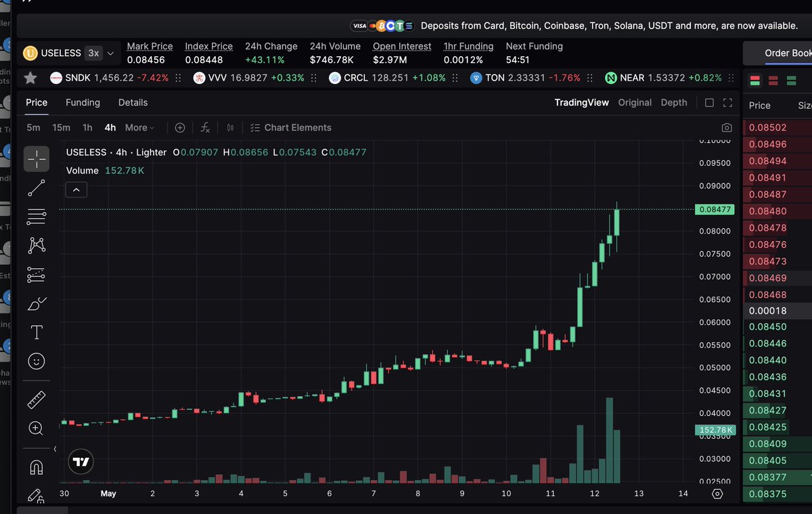Screen dimensions: 812x514
Task: Click bid price 0.08450 in order book
Action: (767, 327)
